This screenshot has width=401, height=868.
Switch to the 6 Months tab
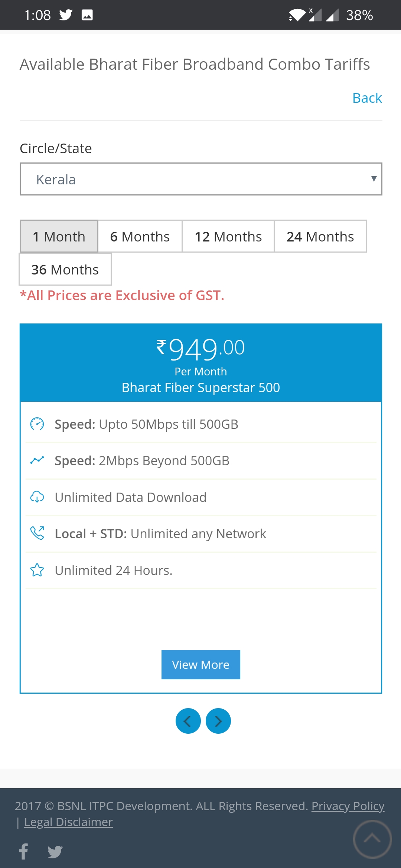click(140, 236)
